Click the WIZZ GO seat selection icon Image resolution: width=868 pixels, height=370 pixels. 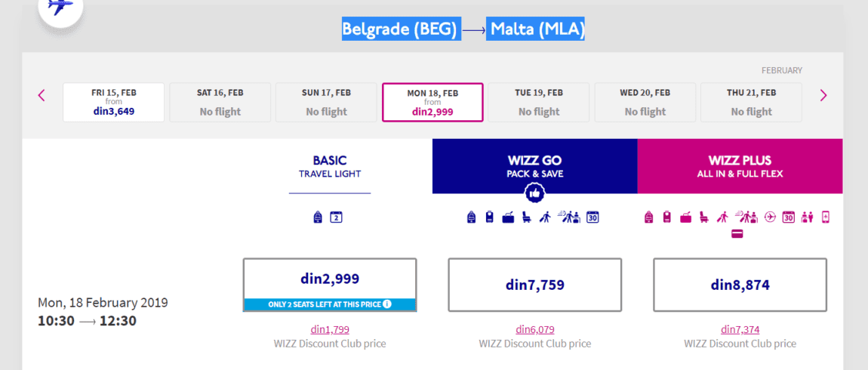tap(526, 217)
